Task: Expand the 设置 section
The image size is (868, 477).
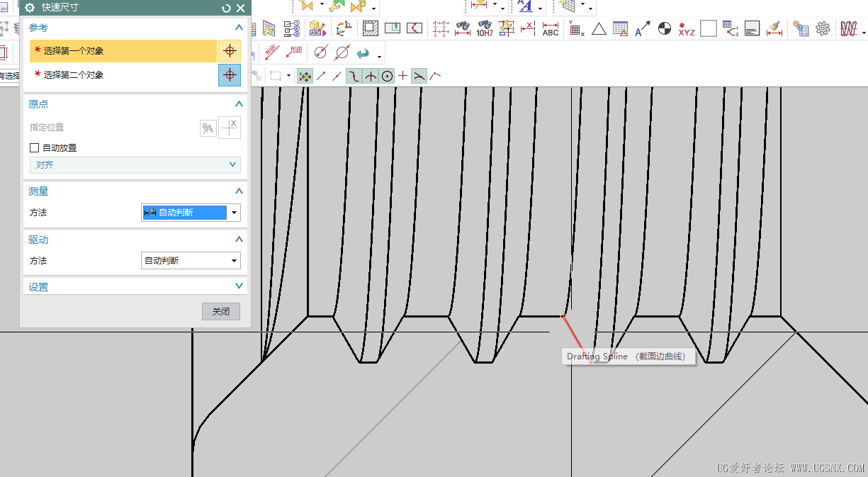Action: point(239,286)
